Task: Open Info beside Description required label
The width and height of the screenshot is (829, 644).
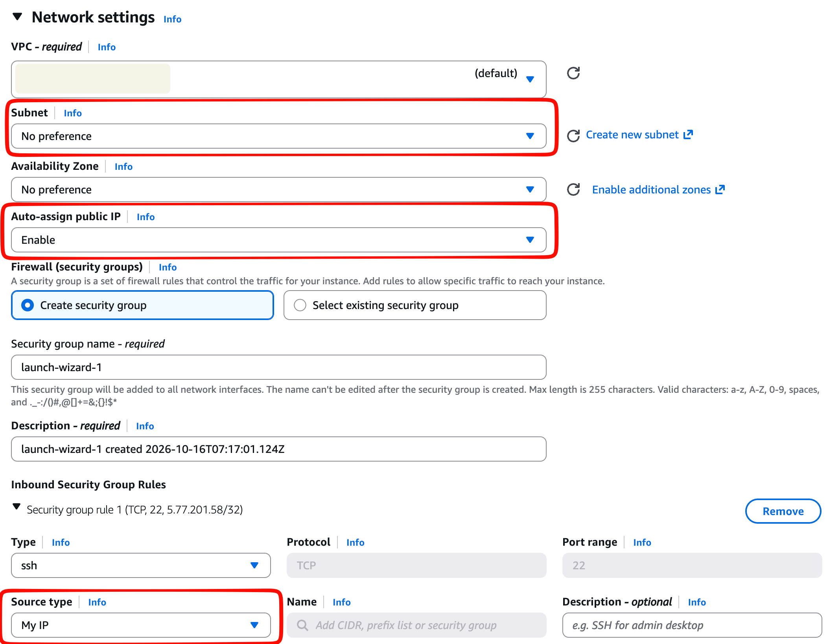Action: [145, 426]
